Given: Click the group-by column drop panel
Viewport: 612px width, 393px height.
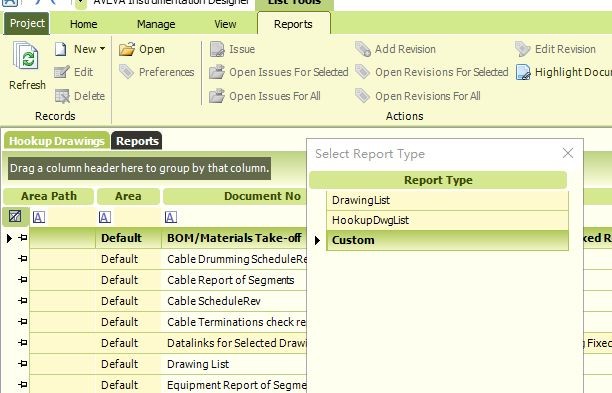Looking at the screenshot, I should [139, 168].
